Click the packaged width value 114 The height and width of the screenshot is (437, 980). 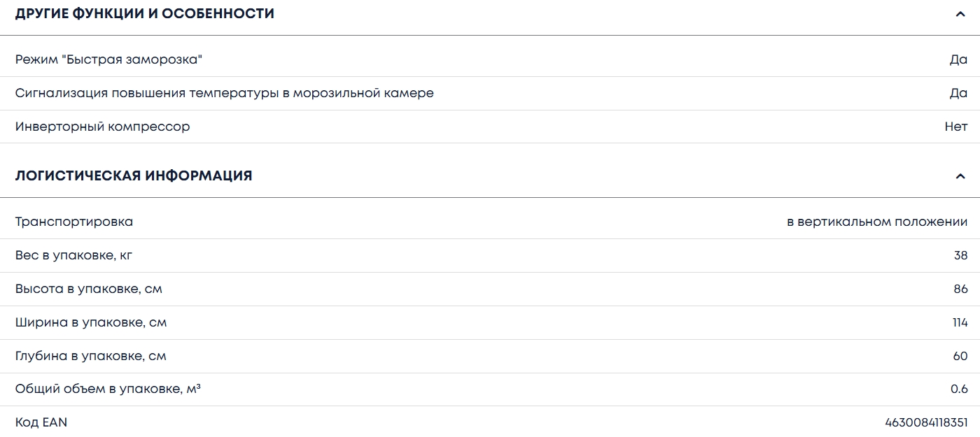coord(959,322)
